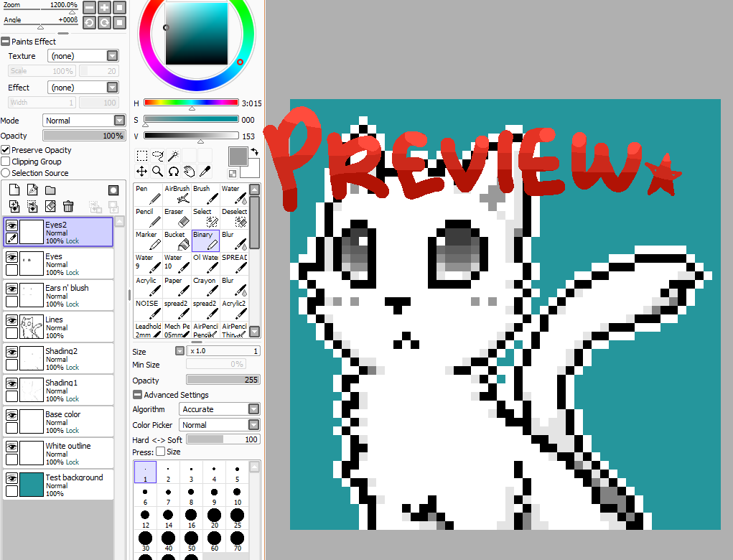Pick brush size 20 preset

214,518
